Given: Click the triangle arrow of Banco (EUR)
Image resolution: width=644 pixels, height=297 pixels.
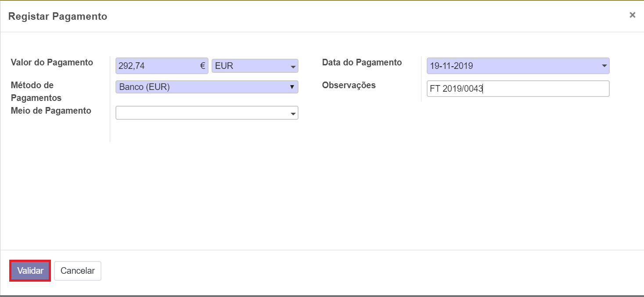Looking at the screenshot, I should point(292,87).
